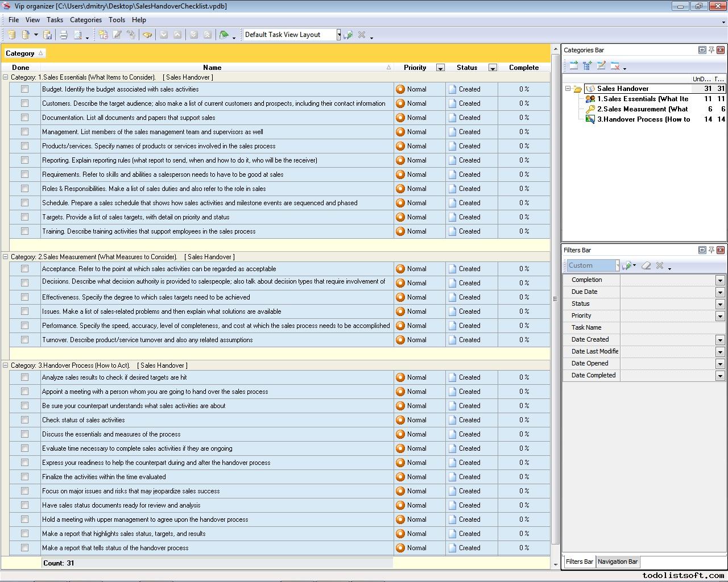728x582 pixels.
Task: Switch to the Navigation Bar tab
Action: pyautogui.click(x=617, y=562)
